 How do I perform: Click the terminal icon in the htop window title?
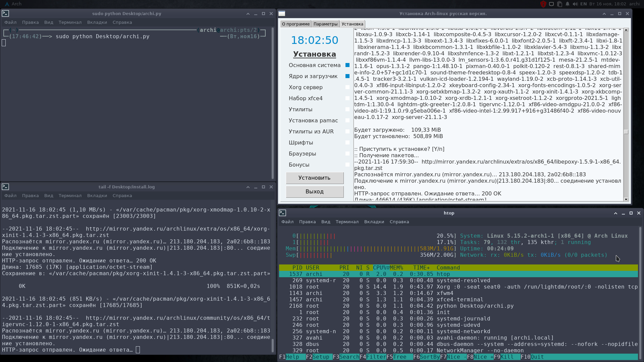point(282,213)
